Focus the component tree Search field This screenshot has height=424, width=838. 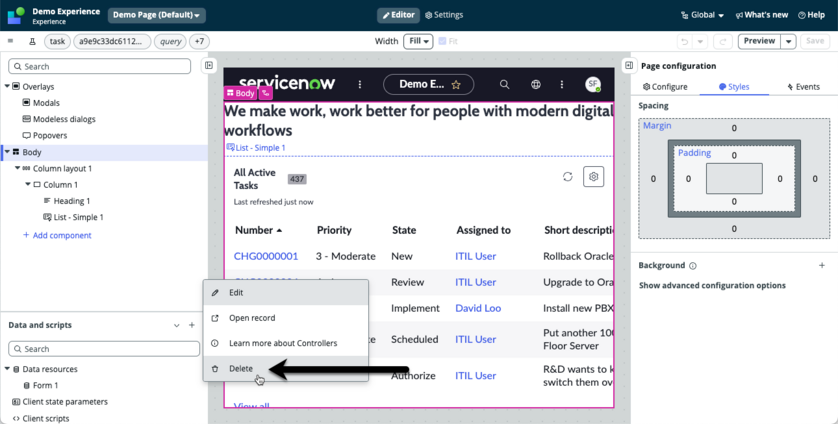coord(99,66)
